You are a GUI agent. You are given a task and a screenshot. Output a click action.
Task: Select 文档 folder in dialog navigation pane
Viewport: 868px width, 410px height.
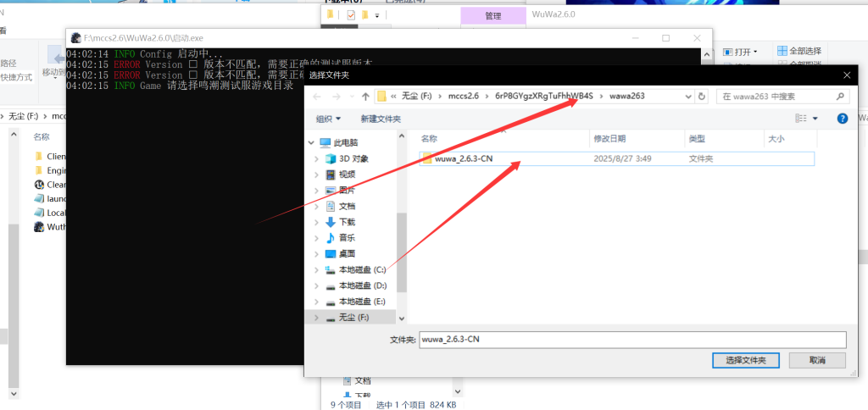[347, 207]
